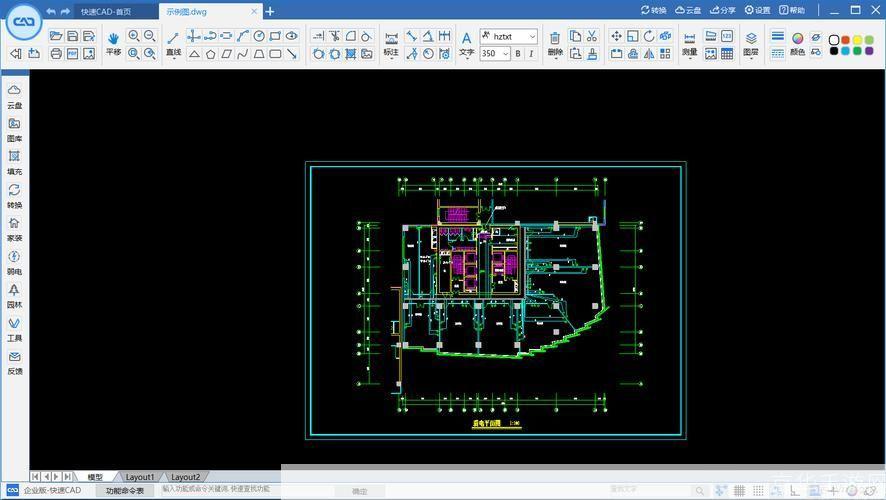This screenshot has width=886, height=500.
Task: Open a drawing with the folder icon
Action: [x=56, y=36]
